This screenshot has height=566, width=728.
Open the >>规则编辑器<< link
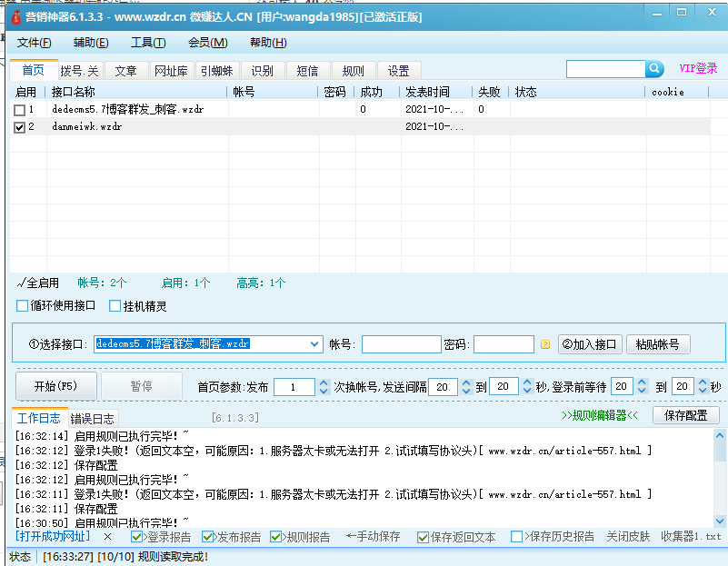click(x=600, y=416)
